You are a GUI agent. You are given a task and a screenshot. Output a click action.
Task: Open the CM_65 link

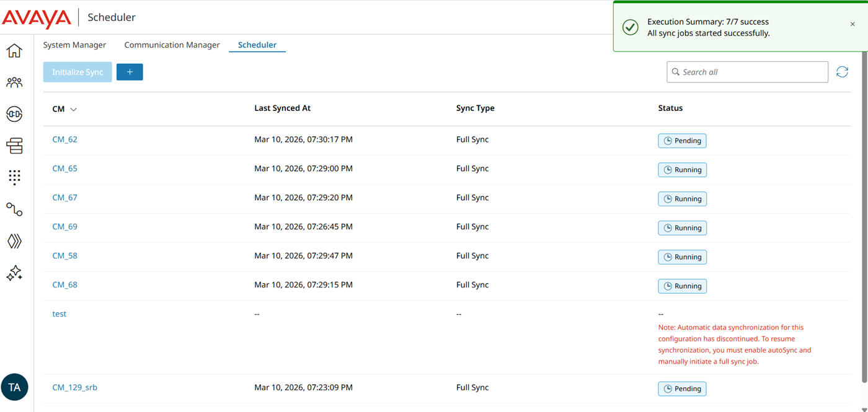[x=64, y=169]
